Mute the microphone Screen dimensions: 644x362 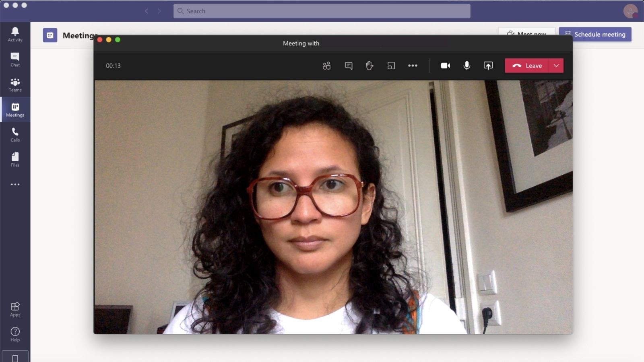[467, 66]
